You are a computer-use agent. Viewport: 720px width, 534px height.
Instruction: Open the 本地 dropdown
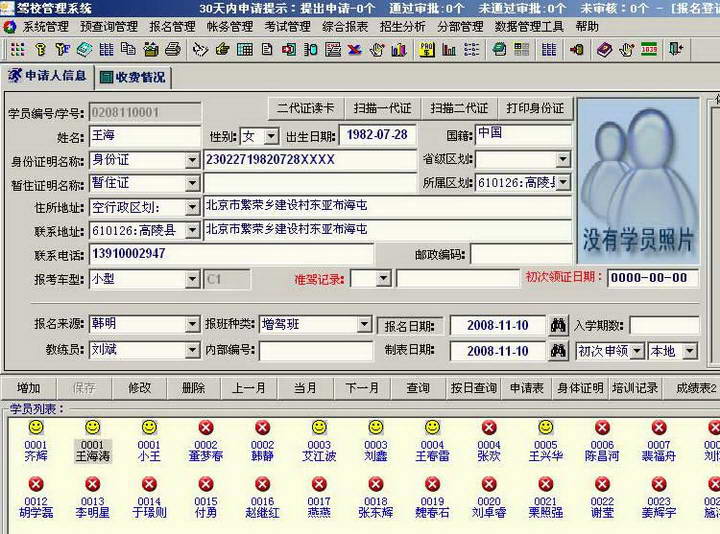click(x=689, y=351)
